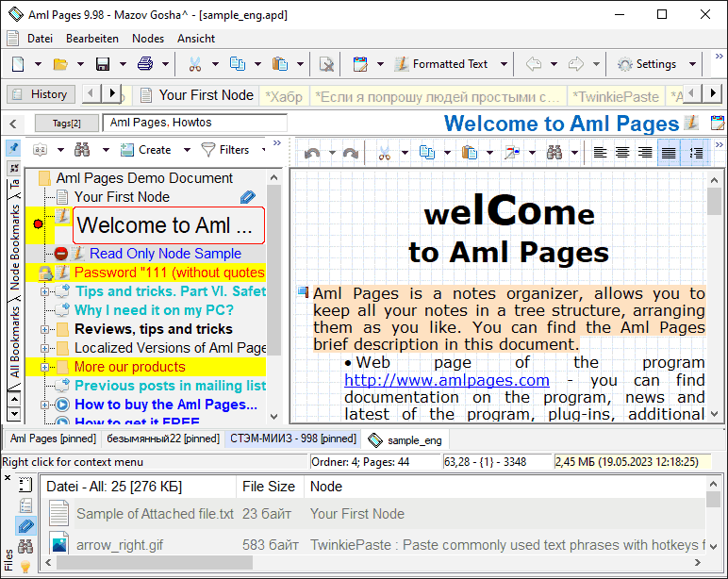This screenshot has width=728, height=579.
Task: Open the Settings dropdown arrow
Action: [x=692, y=64]
